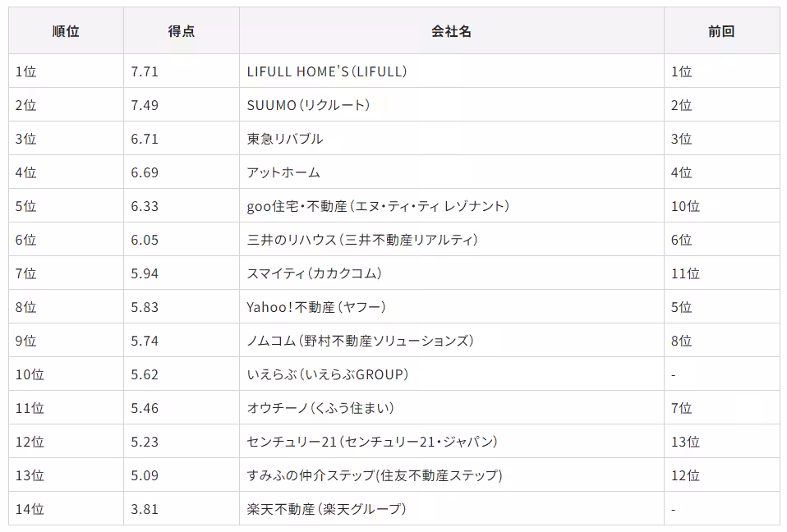Click the すみふの仲介ステップ entry
The width and height of the screenshot is (787, 532).
(x=375, y=475)
